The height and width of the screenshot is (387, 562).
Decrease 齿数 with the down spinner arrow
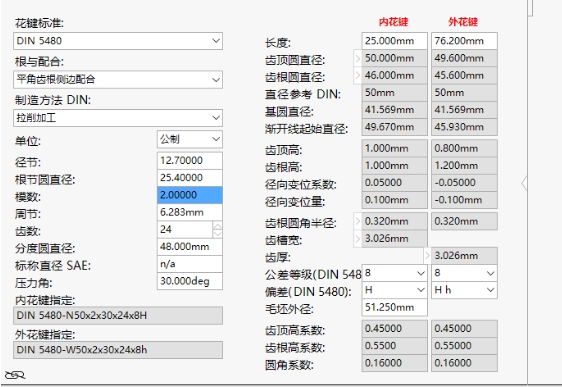(218, 234)
